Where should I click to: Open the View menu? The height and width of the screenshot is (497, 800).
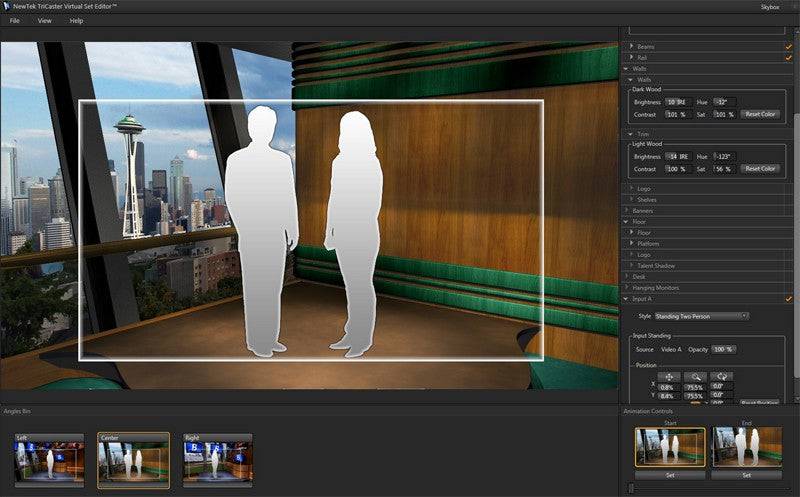[x=44, y=21]
